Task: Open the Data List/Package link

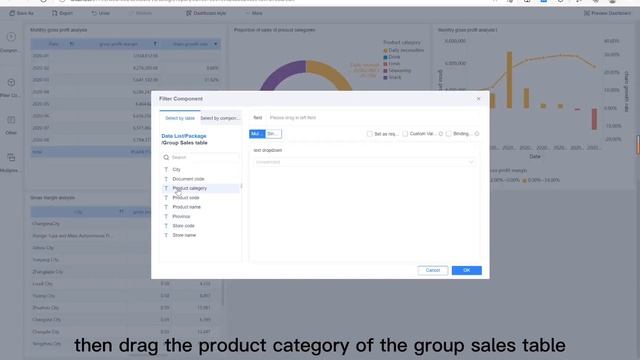Action: (184, 136)
